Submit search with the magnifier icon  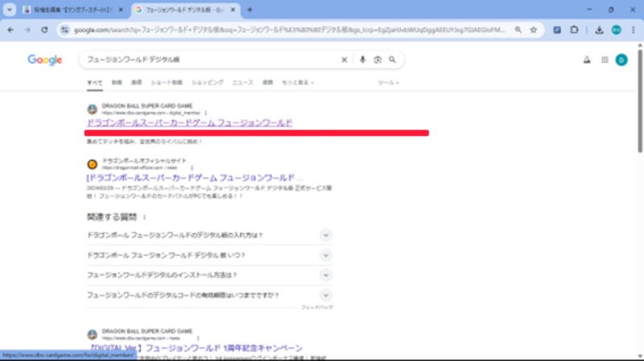pos(392,59)
